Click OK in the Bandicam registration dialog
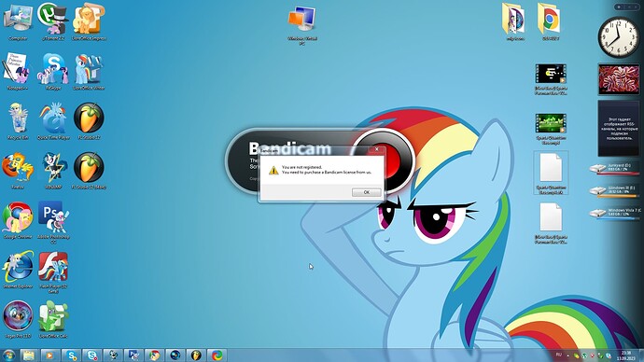Screen dimensions: 644x362 [367, 192]
